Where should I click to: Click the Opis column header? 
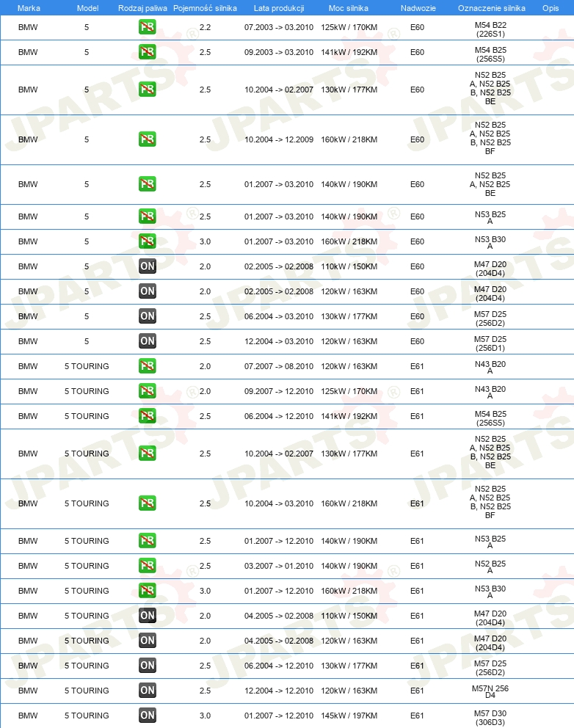pyautogui.click(x=551, y=8)
